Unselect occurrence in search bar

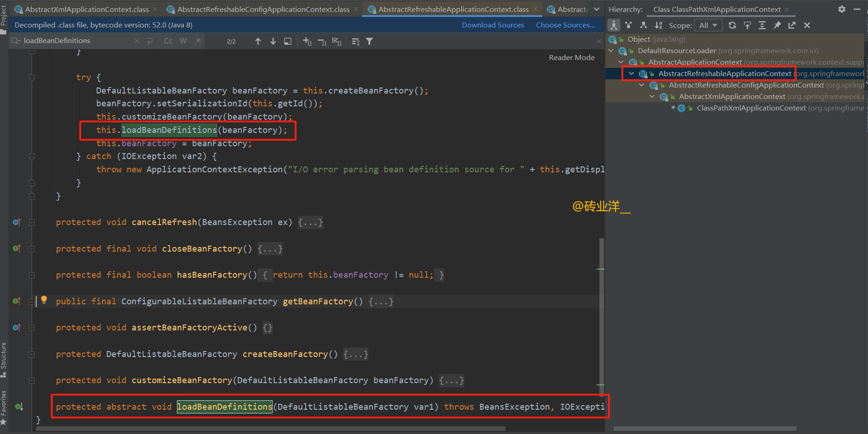click(322, 41)
